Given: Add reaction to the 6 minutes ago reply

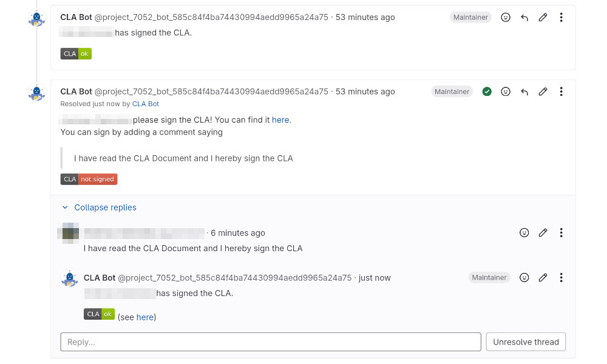Looking at the screenshot, I should pos(524,232).
